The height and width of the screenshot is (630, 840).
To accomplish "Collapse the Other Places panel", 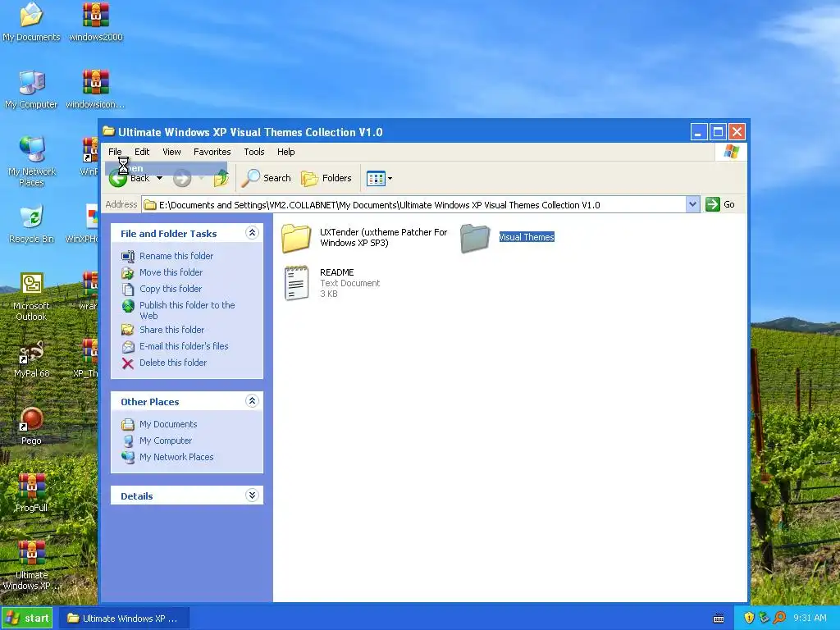I will pyautogui.click(x=252, y=400).
